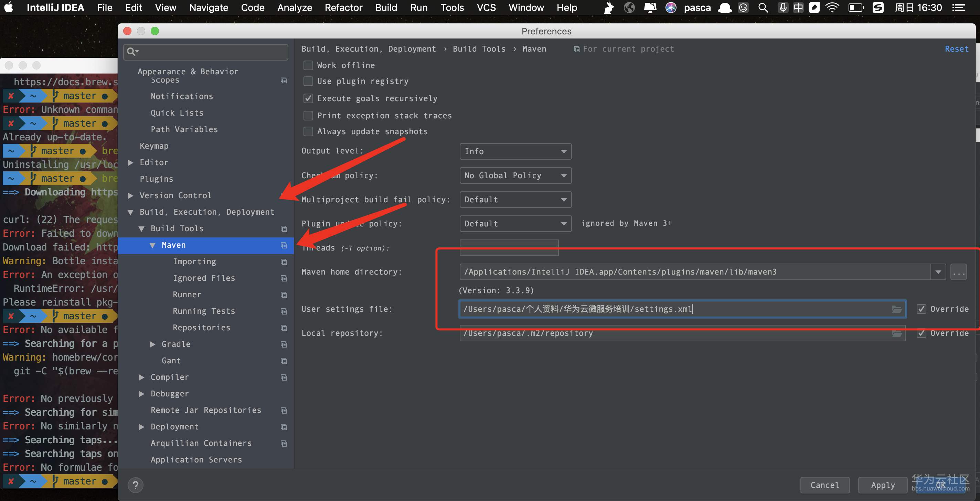Collapse Build, Execution, Deployment node
Screen dimensions: 980x501
point(130,212)
